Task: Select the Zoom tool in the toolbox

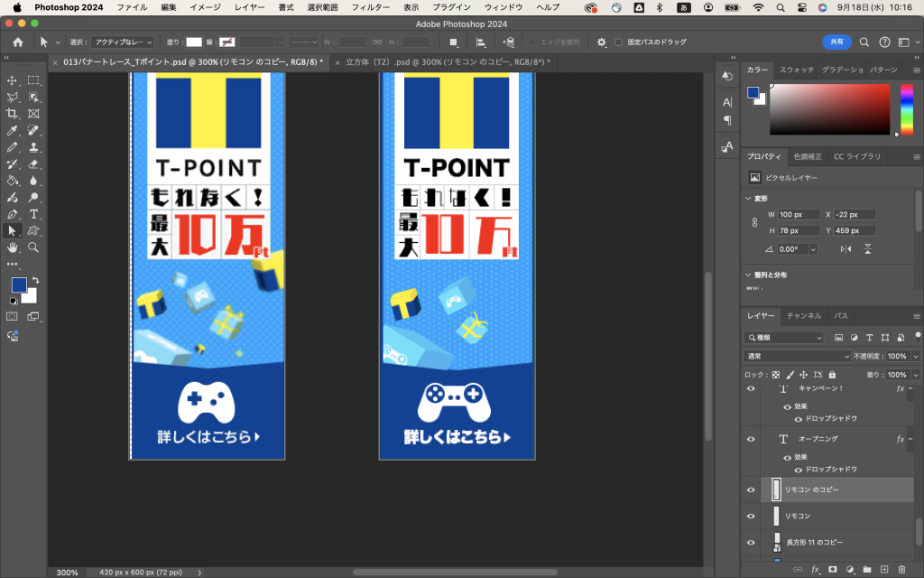Action: tap(33, 247)
